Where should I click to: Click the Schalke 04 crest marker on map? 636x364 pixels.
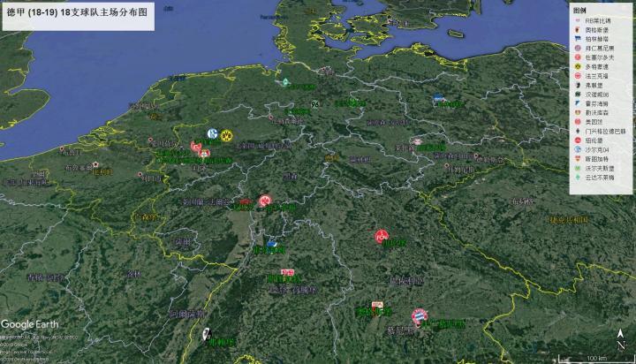pyautogui.click(x=212, y=134)
